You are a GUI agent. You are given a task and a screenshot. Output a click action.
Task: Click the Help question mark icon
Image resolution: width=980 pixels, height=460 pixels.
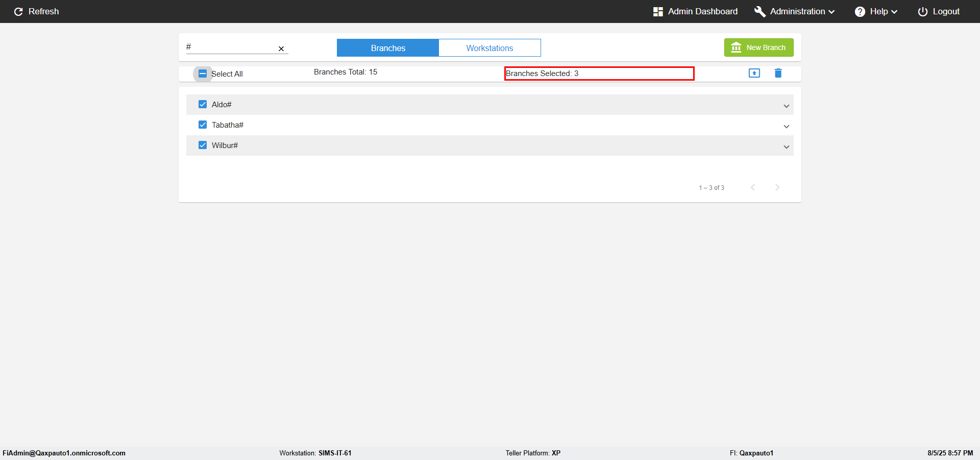pos(860,11)
